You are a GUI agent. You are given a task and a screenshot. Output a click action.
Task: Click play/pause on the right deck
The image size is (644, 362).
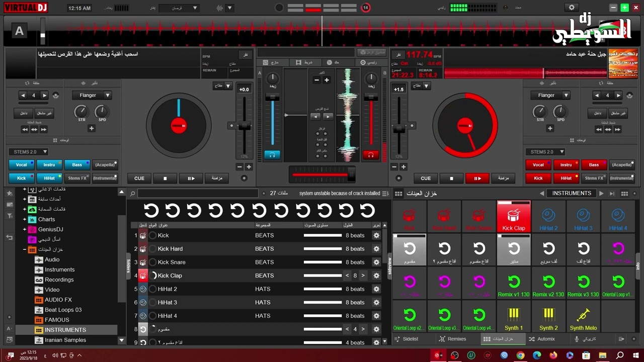[x=477, y=178]
